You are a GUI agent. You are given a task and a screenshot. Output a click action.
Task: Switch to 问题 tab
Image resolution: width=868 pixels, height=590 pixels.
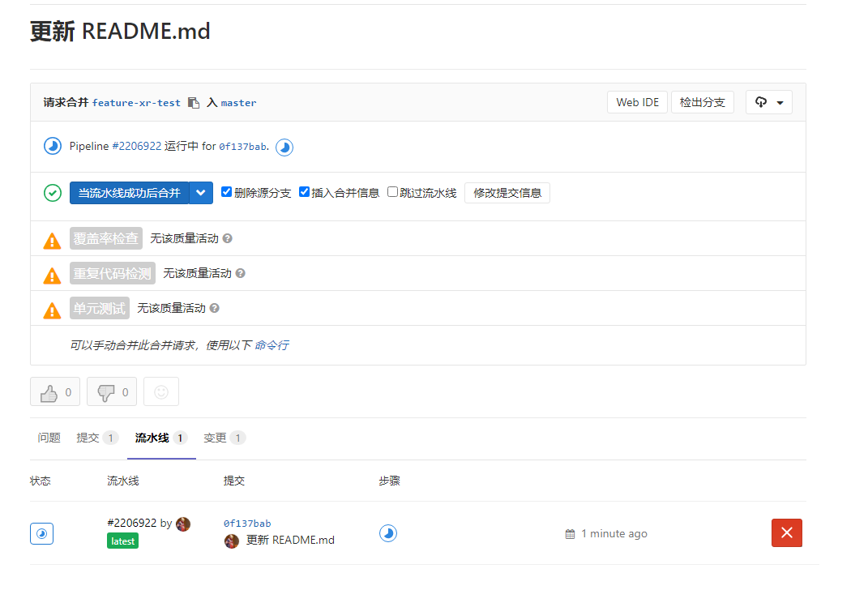pos(49,438)
